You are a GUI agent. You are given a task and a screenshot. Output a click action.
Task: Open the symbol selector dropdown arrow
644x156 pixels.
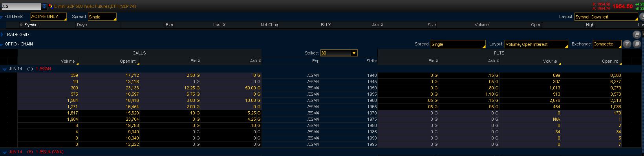tap(44, 7)
